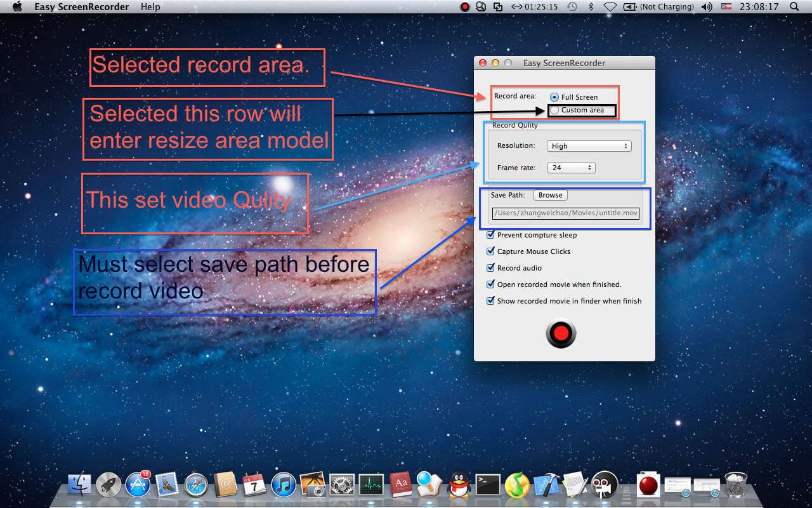Open Activity Monitor from the Dock
Image resolution: width=812 pixels, height=508 pixels.
tap(371, 485)
